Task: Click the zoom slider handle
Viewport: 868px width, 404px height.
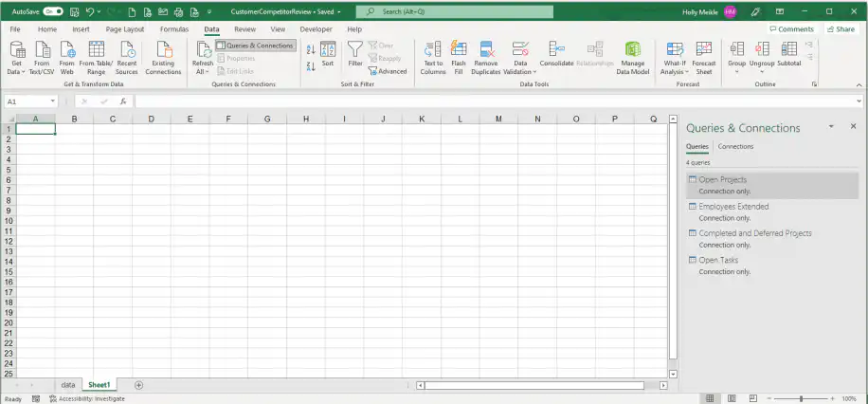Action: click(x=801, y=398)
